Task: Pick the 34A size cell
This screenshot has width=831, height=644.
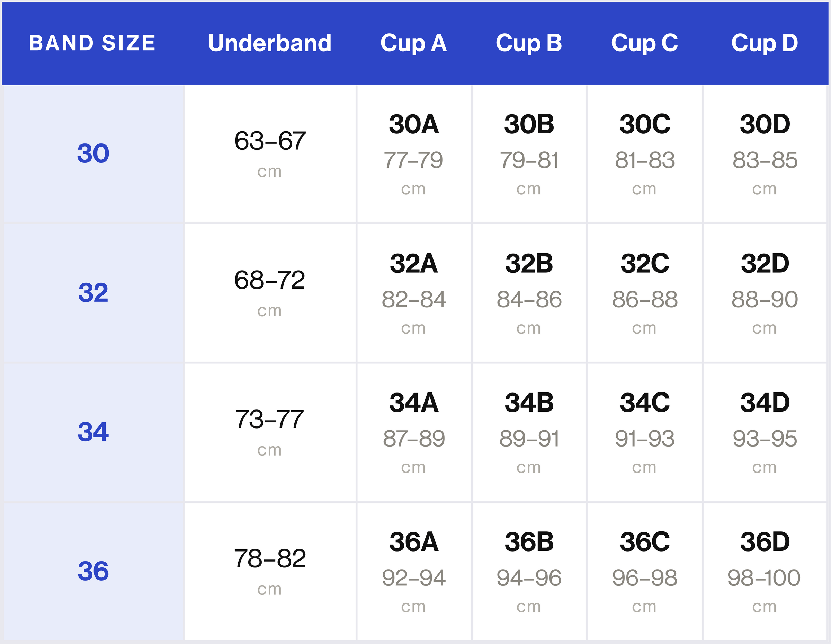Action: (x=414, y=432)
